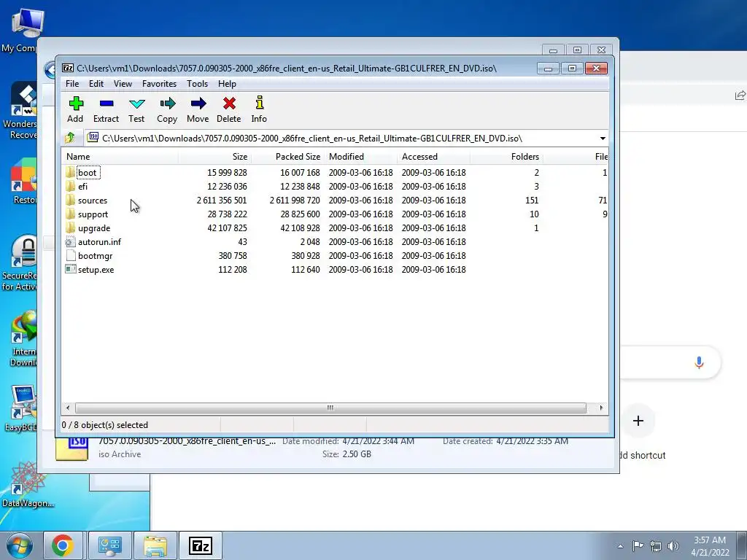
Task: Click the Action Center flag icon
Action: [638, 546]
